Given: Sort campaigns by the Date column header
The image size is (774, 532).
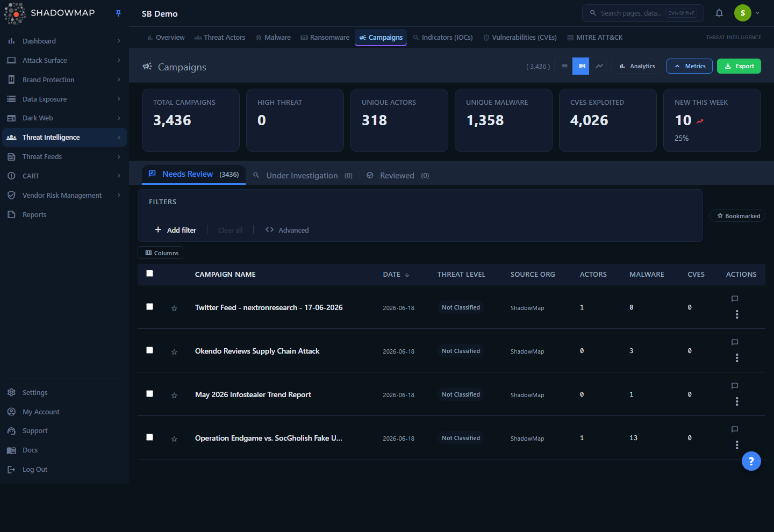Looking at the screenshot, I should [x=396, y=275].
